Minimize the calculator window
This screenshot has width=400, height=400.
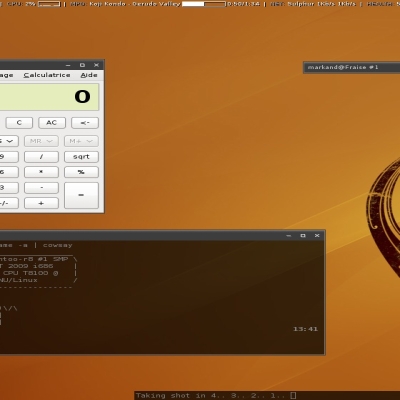point(68,65)
